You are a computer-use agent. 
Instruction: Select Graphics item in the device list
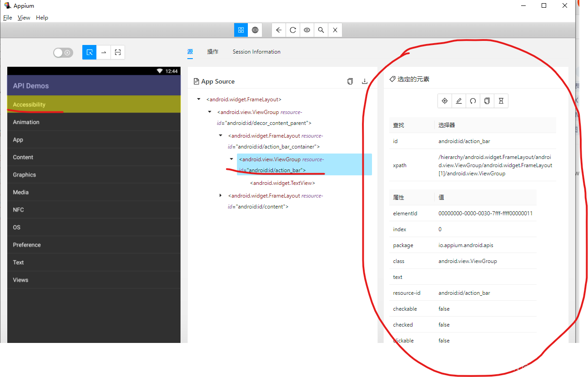94,175
